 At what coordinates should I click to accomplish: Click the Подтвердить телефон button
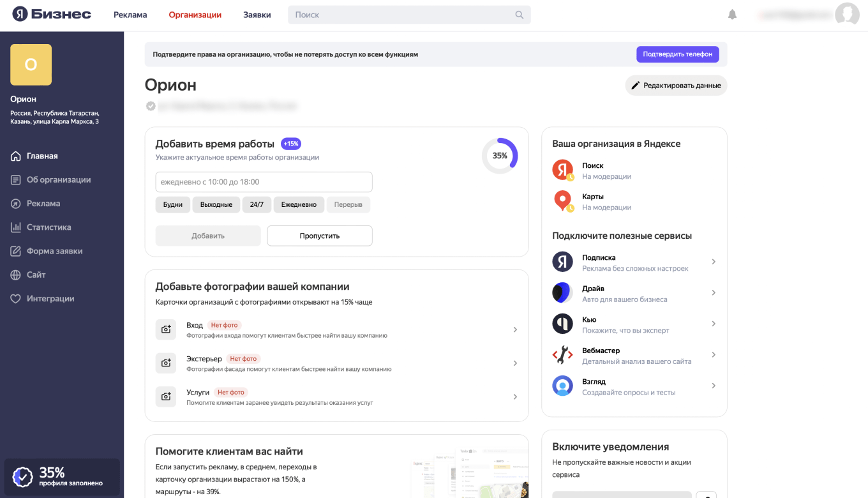677,54
